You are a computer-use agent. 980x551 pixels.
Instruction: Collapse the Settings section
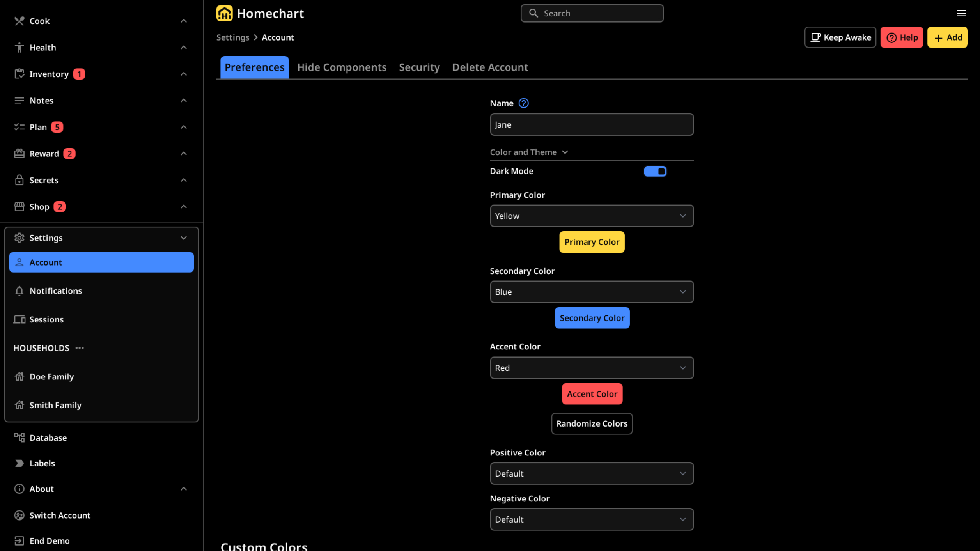coord(184,238)
